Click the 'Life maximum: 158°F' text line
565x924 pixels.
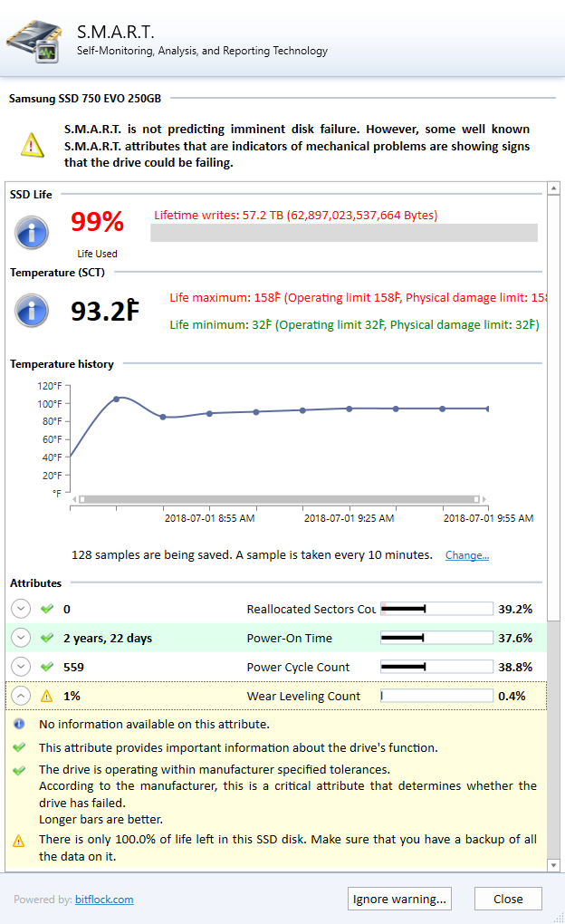[359, 298]
